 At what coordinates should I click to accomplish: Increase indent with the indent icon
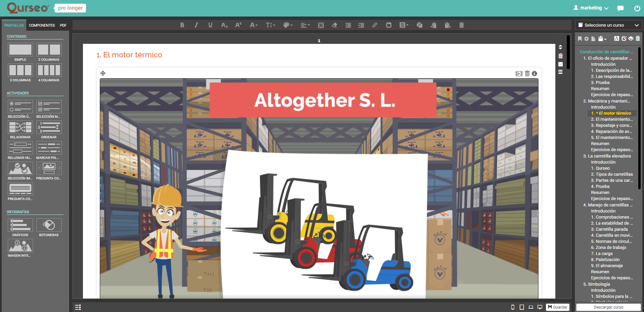[361, 25]
